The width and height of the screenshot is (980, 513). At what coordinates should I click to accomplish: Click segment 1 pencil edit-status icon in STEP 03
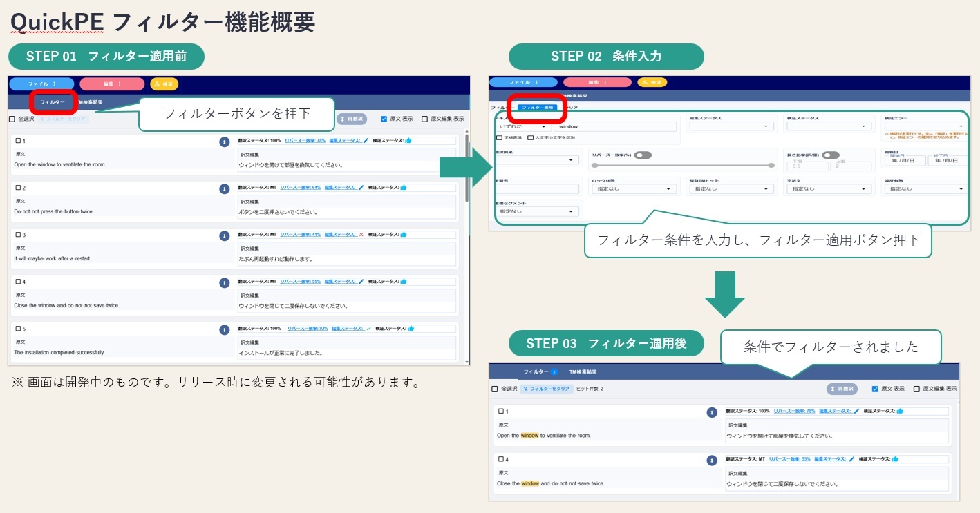856,411
